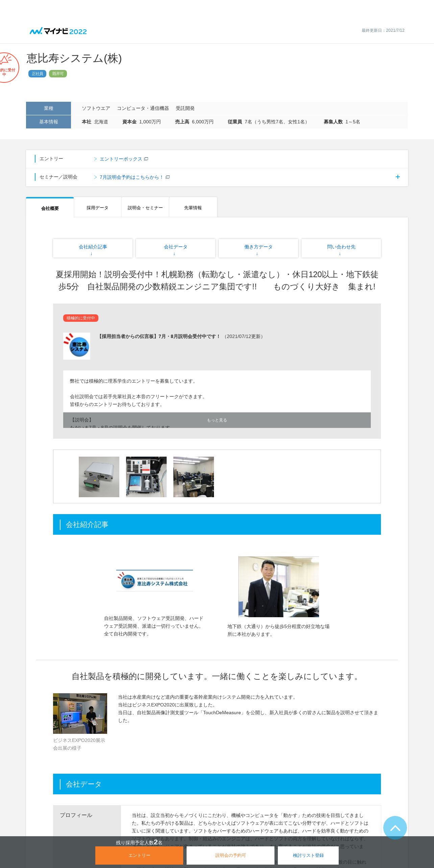Click 業種 header cell
Screen dimensions: 434x868
click(48, 108)
